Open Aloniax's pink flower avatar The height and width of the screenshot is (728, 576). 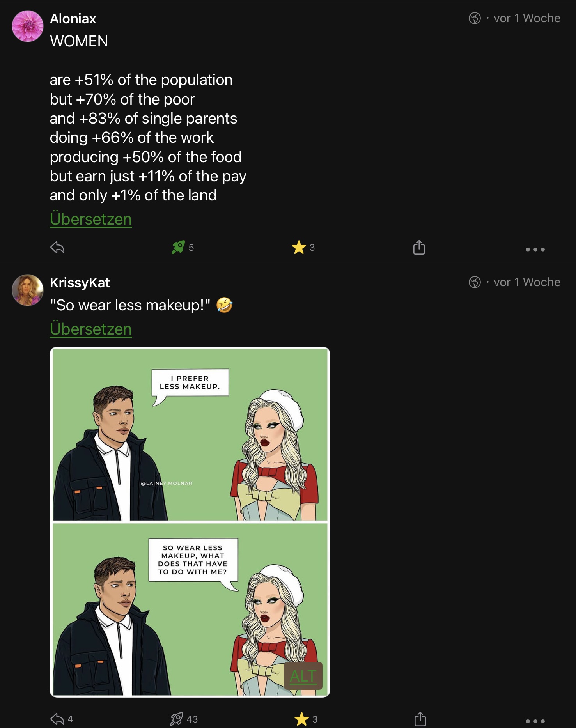coord(28,26)
